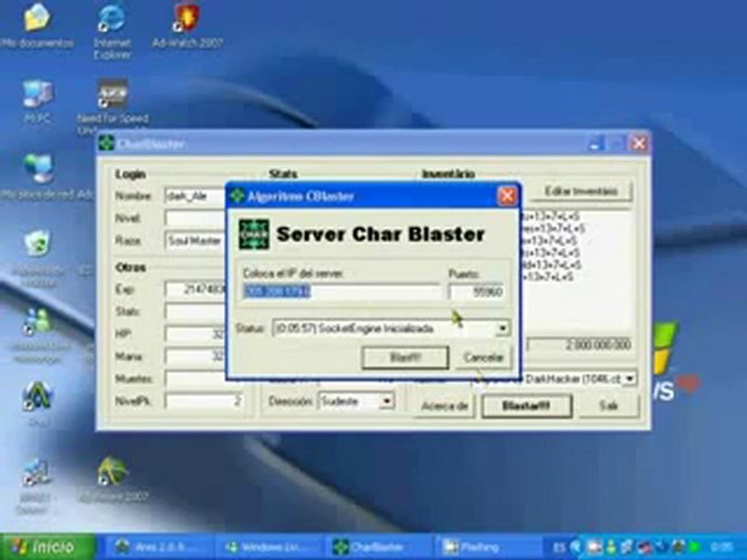The width and height of the screenshot is (747, 560).
Task: Click the taskbar clock
Action: pos(723,548)
